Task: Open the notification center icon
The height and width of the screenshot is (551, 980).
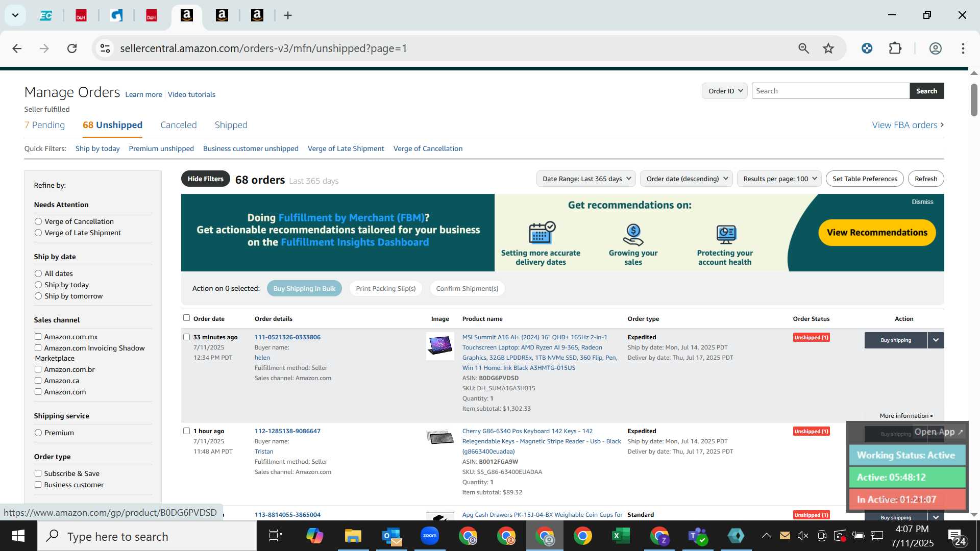Action: click(x=957, y=536)
